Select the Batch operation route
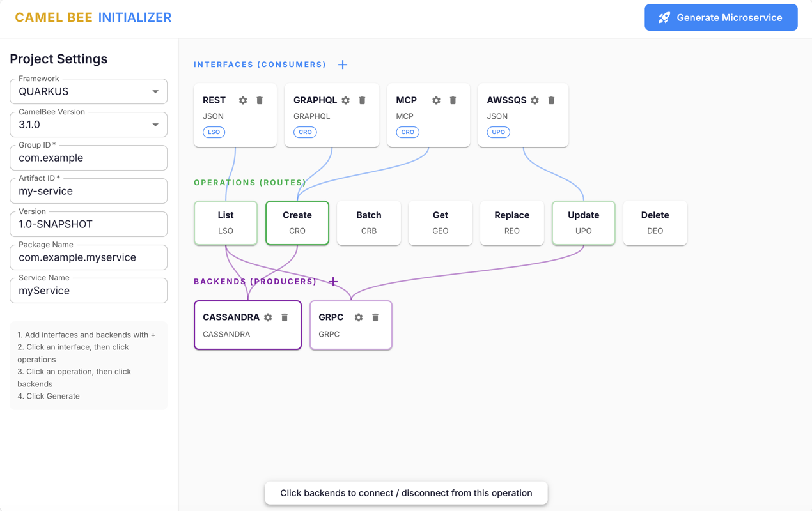Screen dimensions: 812x511 point(369,222)
